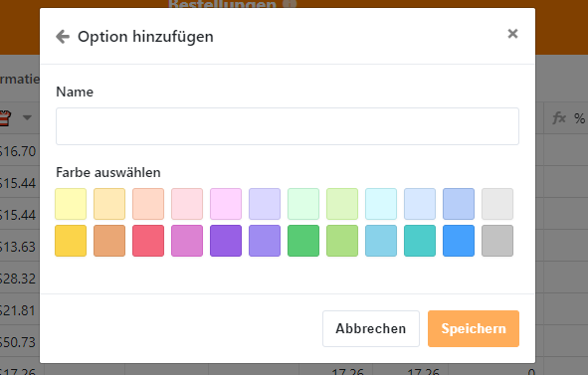Choose the medium gray color swatch
Screen dimensions: 588x375
[x=497, y=241]
